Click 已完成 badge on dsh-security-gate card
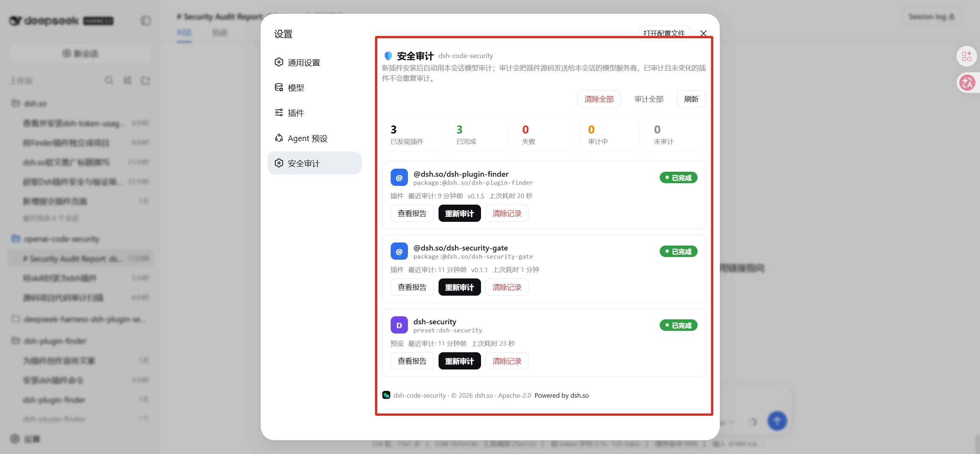Viewport: 980px width, 454px height. [678, 252]
